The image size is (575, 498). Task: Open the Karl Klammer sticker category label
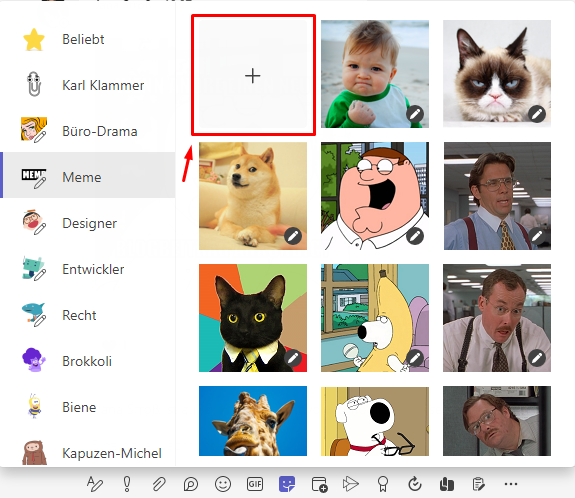tap(103, 85)
